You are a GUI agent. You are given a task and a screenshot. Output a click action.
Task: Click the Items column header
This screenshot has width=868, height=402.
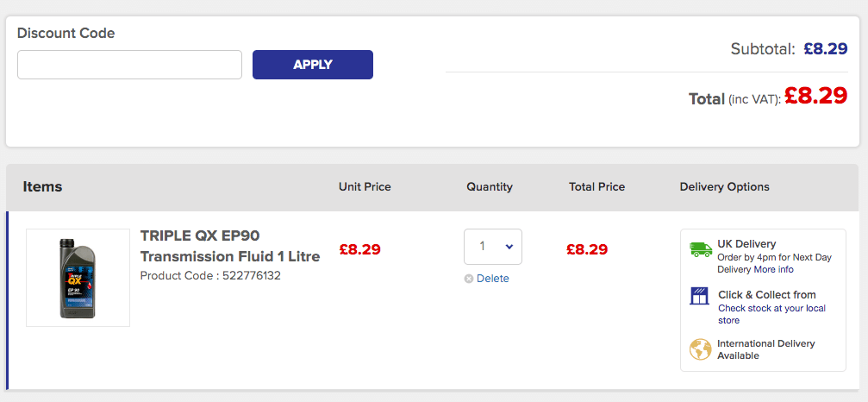tap(42, 187)
